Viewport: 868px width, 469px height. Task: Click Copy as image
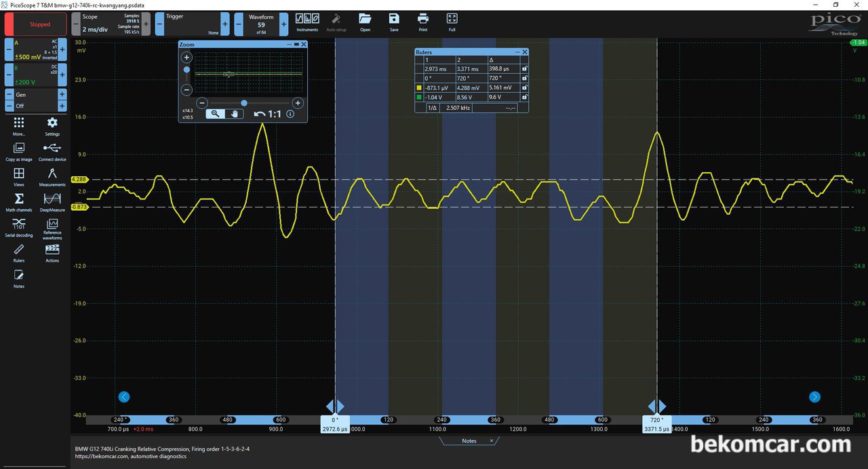[19, 151]
